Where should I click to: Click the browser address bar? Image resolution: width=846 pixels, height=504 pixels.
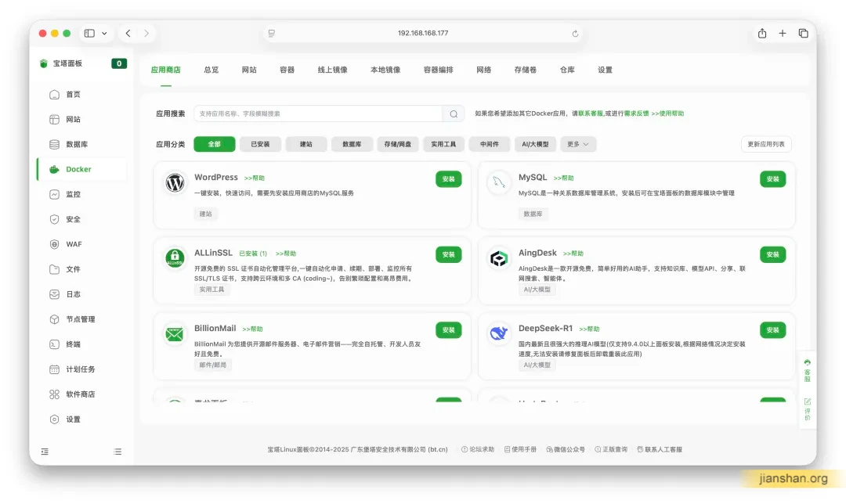tap(423, 34)
